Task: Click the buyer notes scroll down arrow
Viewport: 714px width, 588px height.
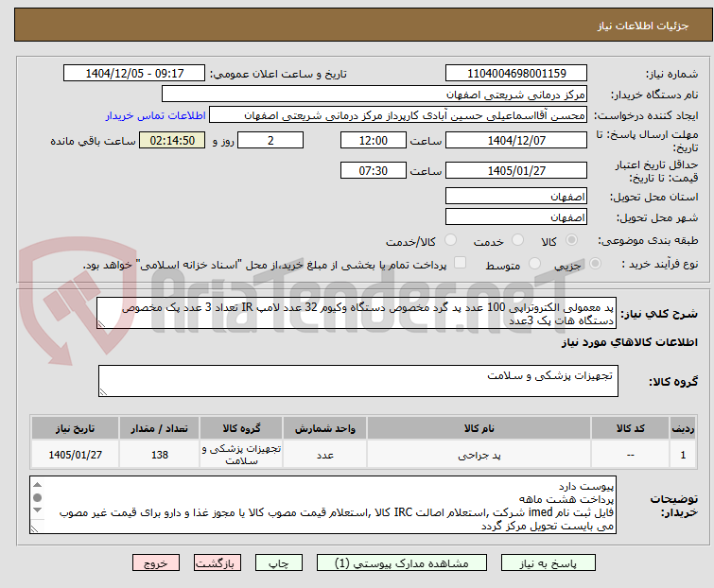Action: (37, 510)
